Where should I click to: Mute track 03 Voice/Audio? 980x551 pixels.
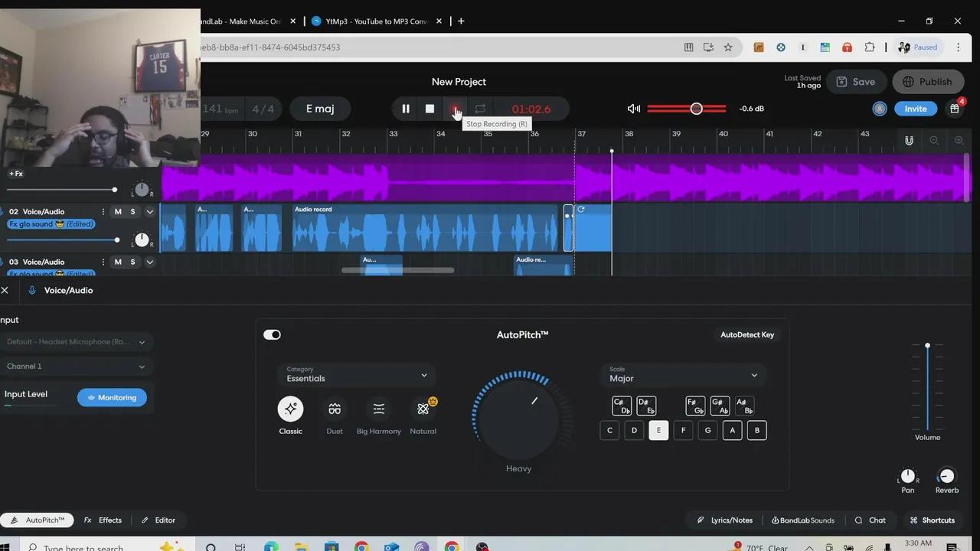coord(118,262)
